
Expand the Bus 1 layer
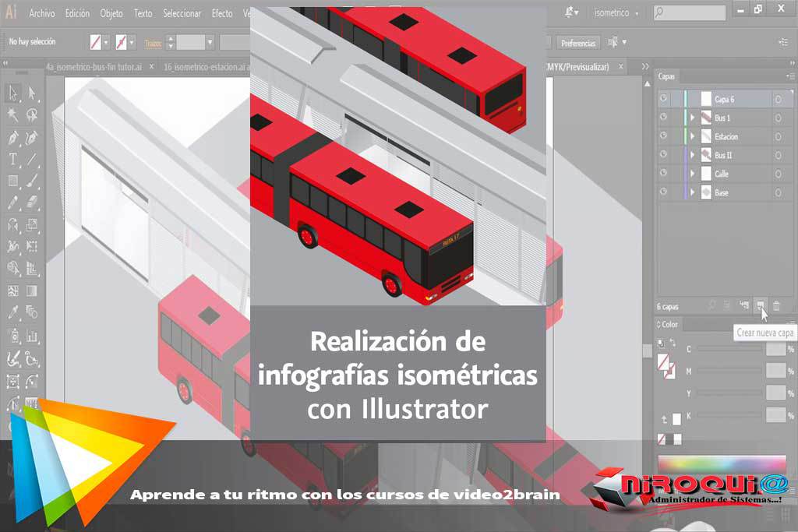(x=692, y=118)
